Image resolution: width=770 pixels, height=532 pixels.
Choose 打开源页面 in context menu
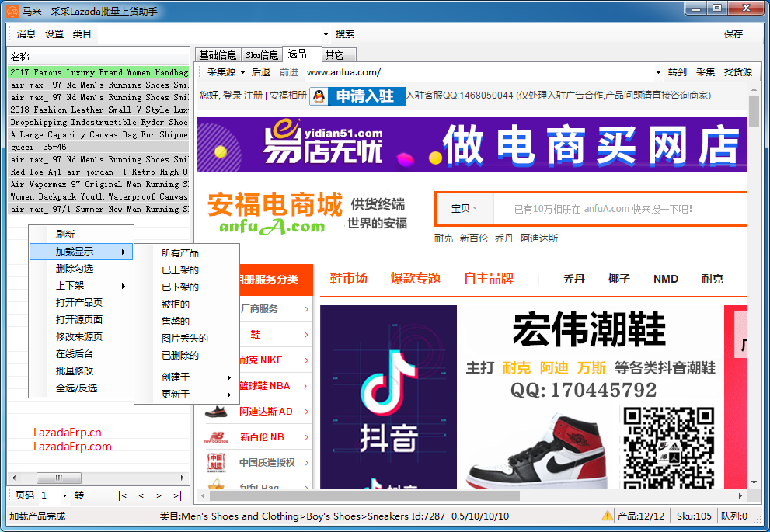(81, 319)
